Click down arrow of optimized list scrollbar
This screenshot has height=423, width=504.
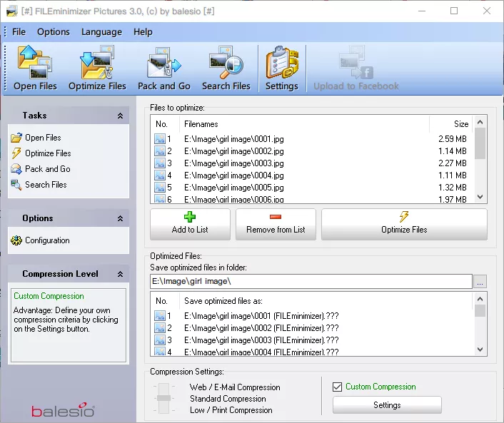pyautogui.click(x=480, y=349)
